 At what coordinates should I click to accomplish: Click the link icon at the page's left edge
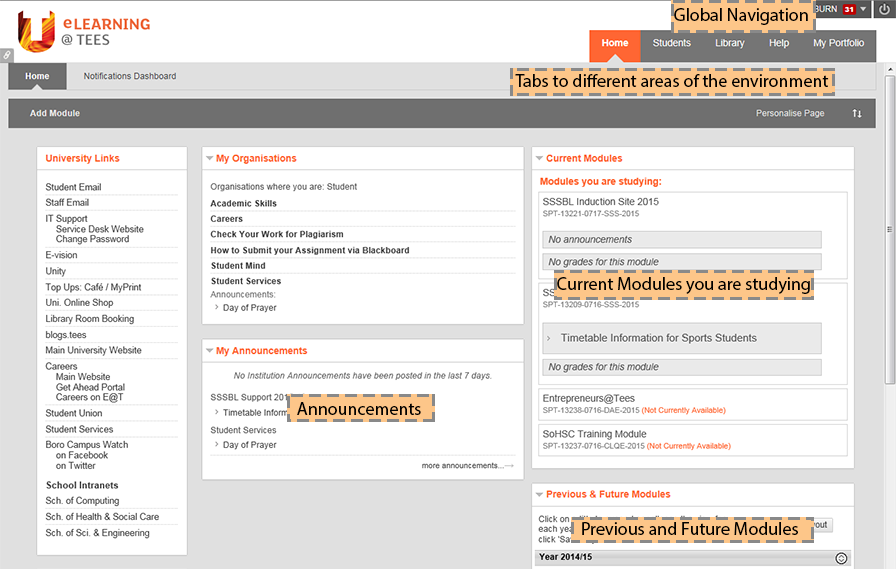pos(6,55)
